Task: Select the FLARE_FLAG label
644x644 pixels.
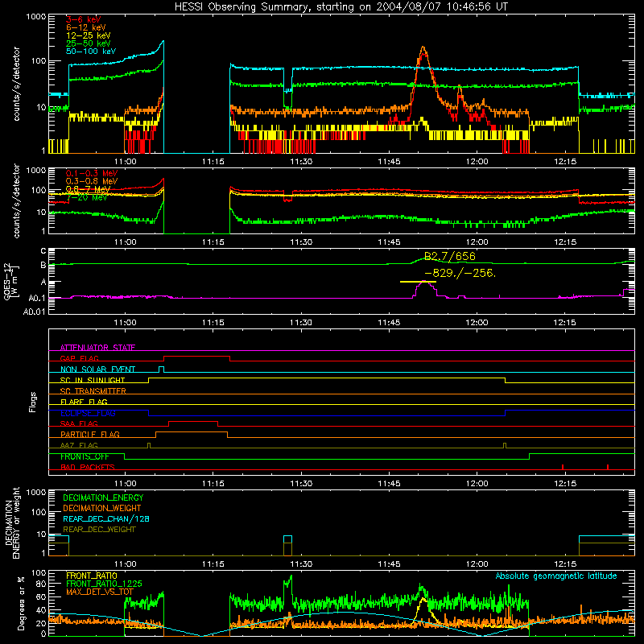Action: pyautogui.click(x=84, y=402)
